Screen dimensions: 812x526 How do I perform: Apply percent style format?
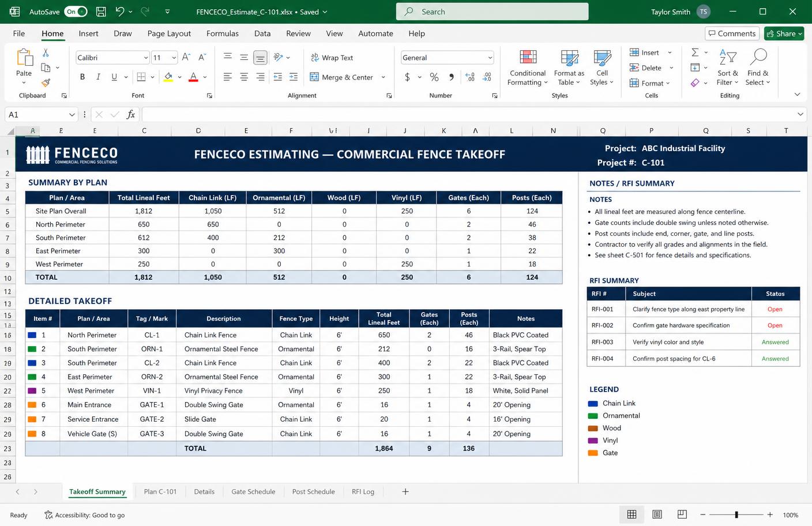[434, 77]
